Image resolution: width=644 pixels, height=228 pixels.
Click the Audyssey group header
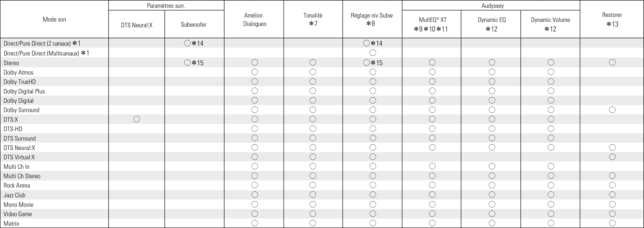(492, 6)
